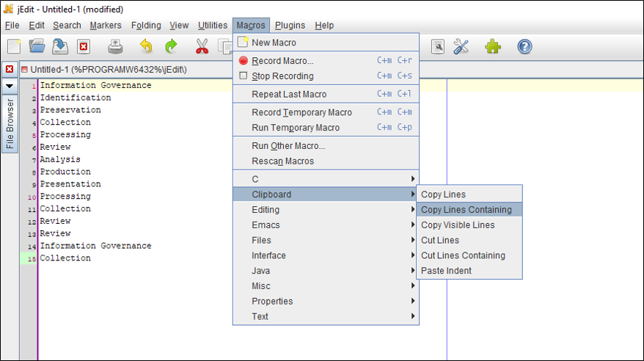Image resolution: width=644 pixels, height=361 pixels.
Task: Click line number 10 in the gutter
Action: 32,197
